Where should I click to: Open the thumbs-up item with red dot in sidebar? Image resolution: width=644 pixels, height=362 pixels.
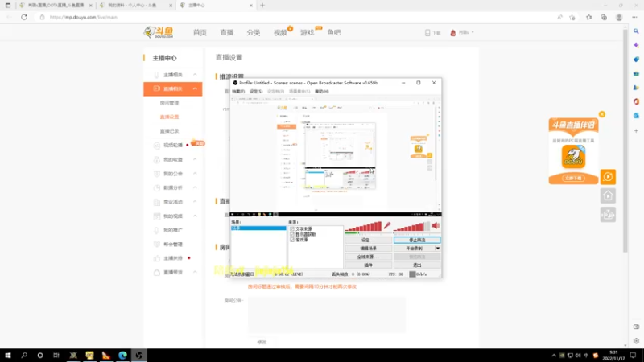tap(173, 258)
